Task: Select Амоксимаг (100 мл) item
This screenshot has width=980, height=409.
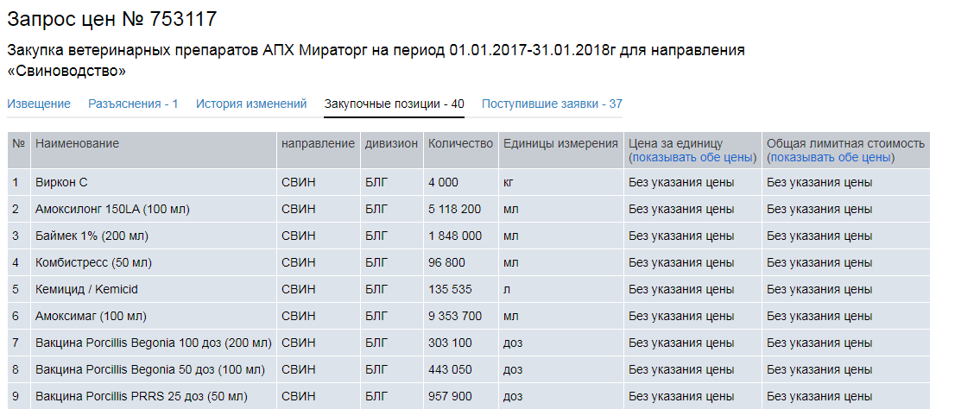Action: 92,317
